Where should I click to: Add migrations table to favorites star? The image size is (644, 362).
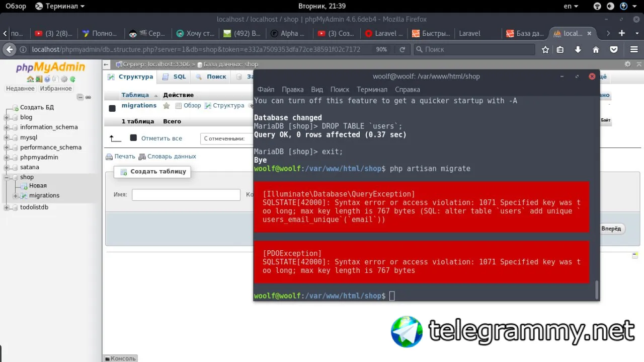click(x=167, y=106)
